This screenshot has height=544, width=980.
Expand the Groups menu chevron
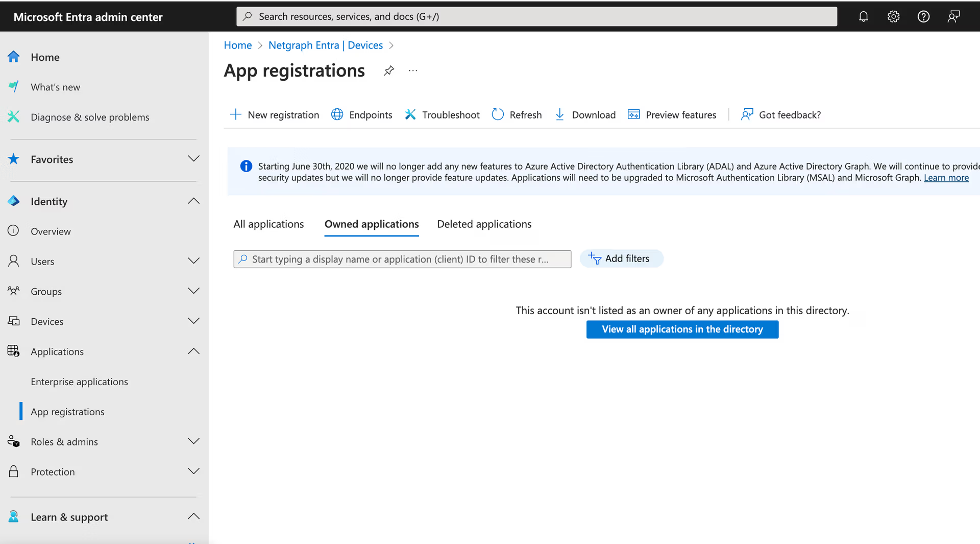pos(193,291)
